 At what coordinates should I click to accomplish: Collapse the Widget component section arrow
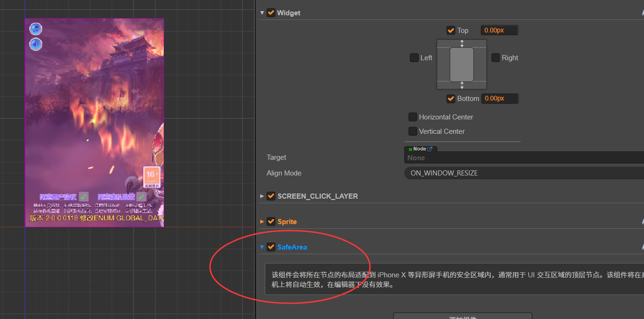click(262, 13)
